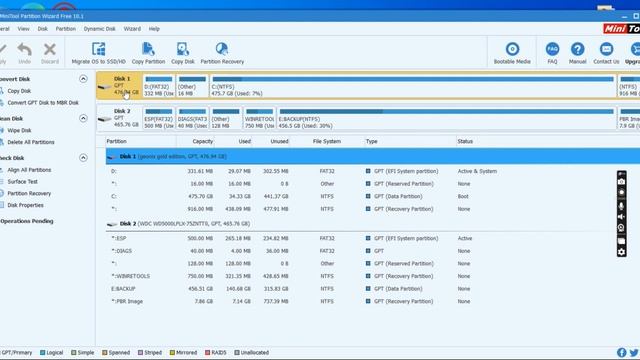Sort by Status column header
Image resolution: width=640 pixels, height=360 pixels.
[465, 141]
